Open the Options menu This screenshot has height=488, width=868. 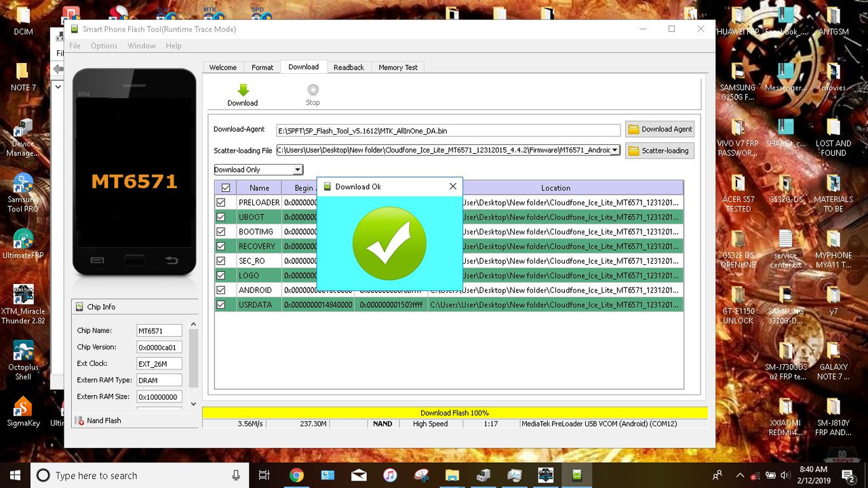(104, 45)
